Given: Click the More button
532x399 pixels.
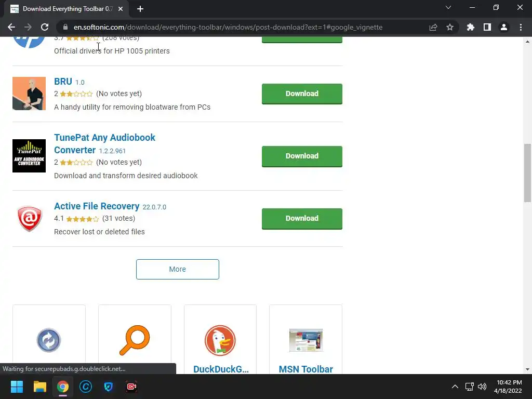Looking at the screenshot, I should pyautogui.click(x=178, y=269).
